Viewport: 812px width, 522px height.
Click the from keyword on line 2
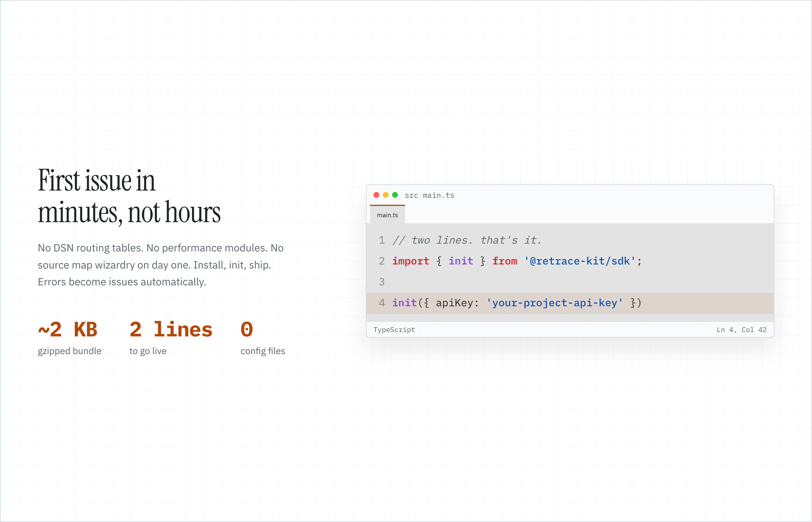505,261
